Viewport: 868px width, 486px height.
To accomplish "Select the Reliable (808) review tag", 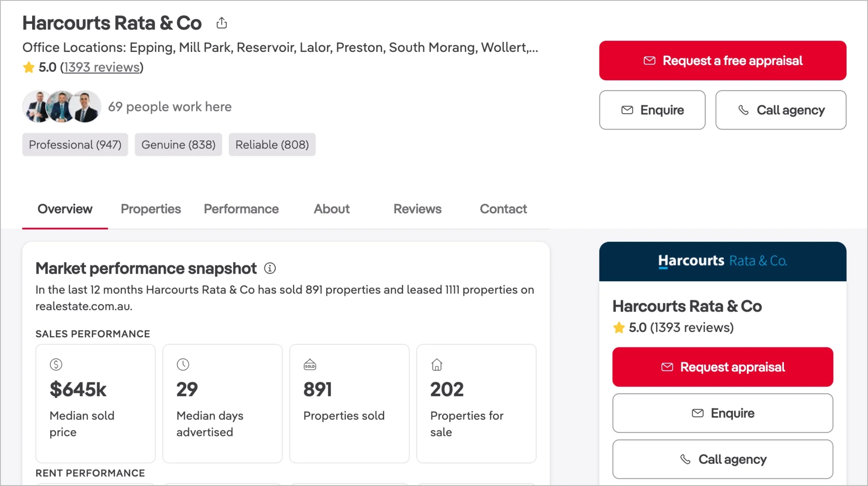I will [x=272, y=145].
